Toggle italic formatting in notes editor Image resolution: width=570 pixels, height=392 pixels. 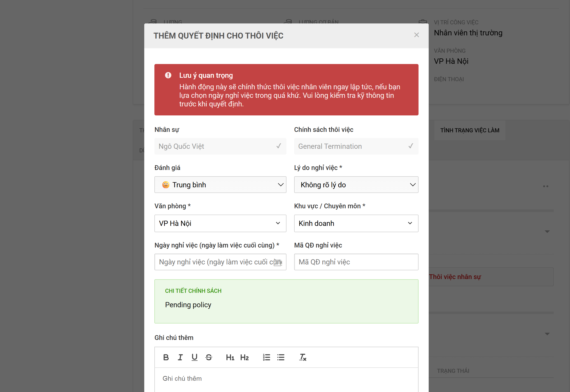pos(180,357)
